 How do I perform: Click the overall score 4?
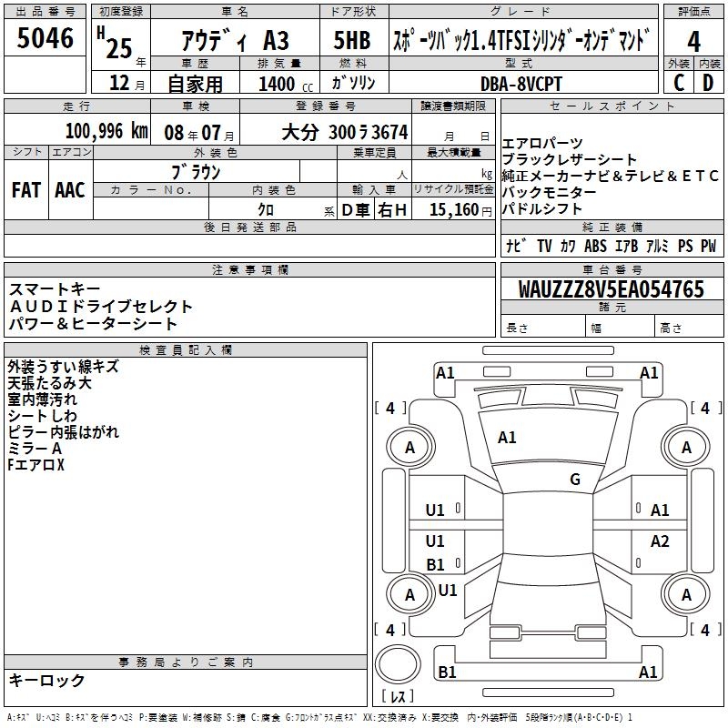coord(693,42)
